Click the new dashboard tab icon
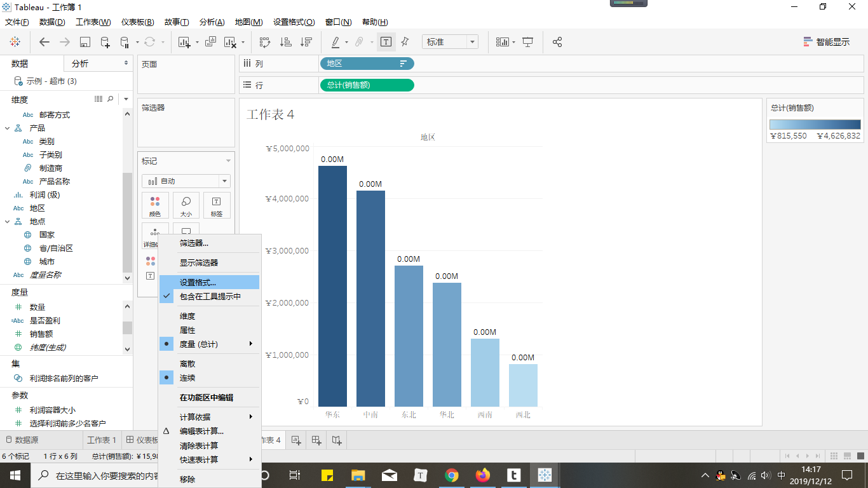Image resolution: width=868 pixels, height=488 pixels. pos(316,440)
